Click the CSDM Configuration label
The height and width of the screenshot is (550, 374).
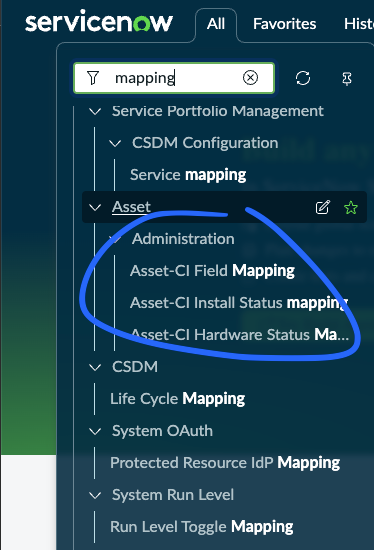point(205,143)
